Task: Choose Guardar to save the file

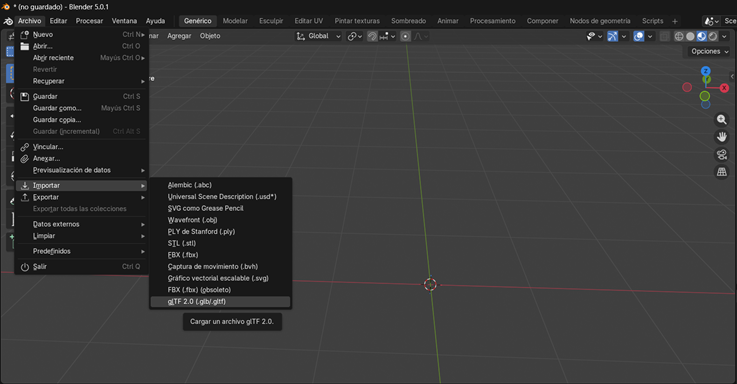Action: tap(82, 96)
